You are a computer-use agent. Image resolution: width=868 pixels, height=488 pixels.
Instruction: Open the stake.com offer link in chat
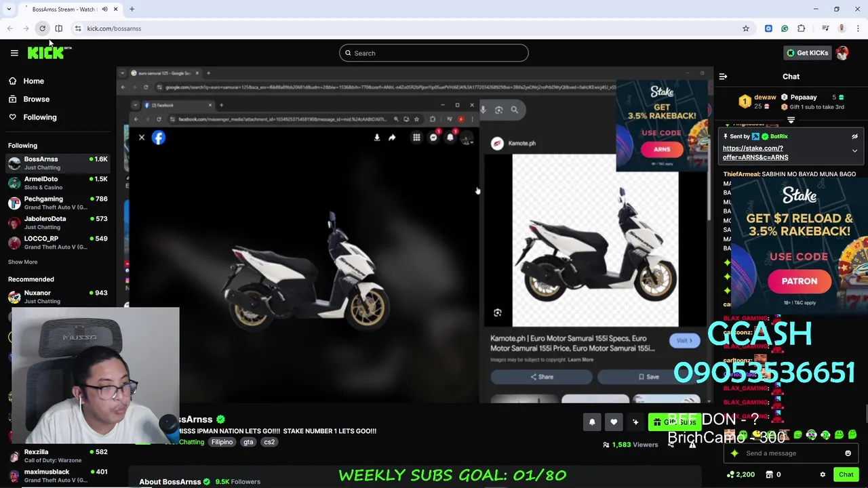pyautogui.click(x=755, y=152)
